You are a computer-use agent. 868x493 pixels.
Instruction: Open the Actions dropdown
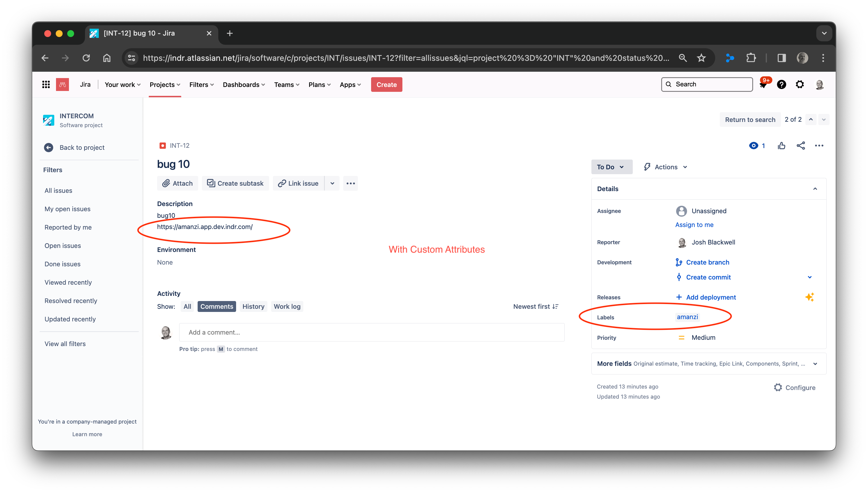pos(665,167)
